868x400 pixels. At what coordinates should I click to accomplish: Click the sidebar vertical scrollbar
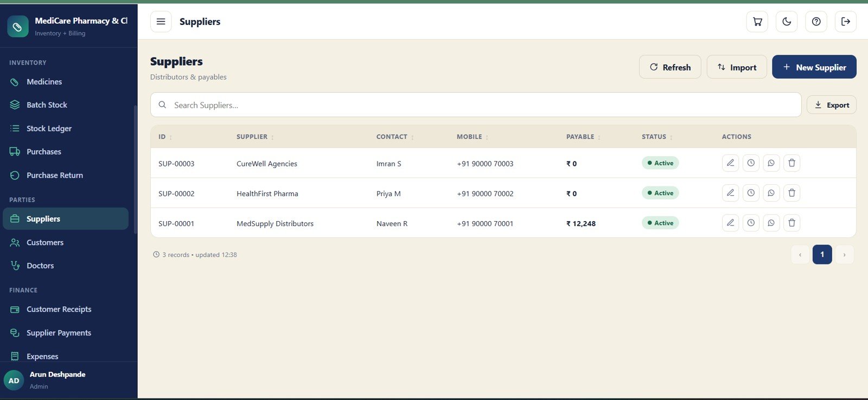pos(135,169)
